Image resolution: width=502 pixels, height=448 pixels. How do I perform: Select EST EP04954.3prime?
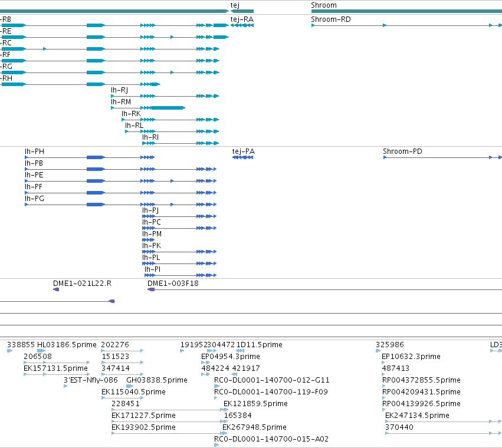pos(231,357)
